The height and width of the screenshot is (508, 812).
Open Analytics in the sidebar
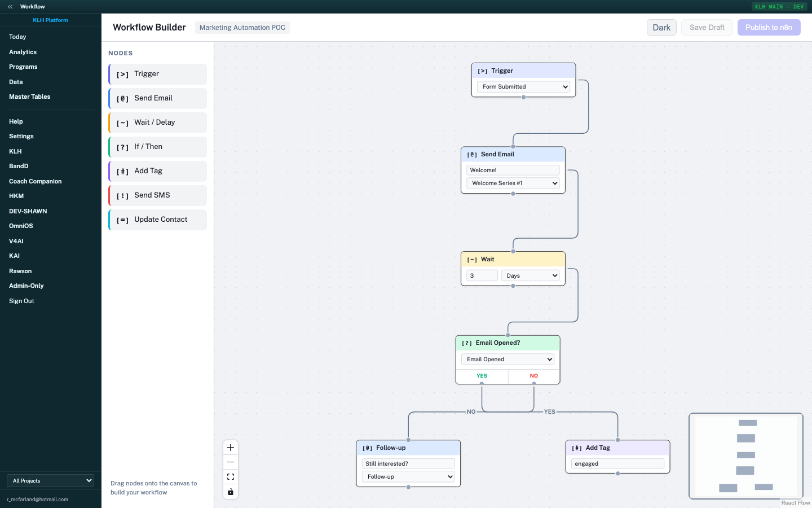point(23,52)
